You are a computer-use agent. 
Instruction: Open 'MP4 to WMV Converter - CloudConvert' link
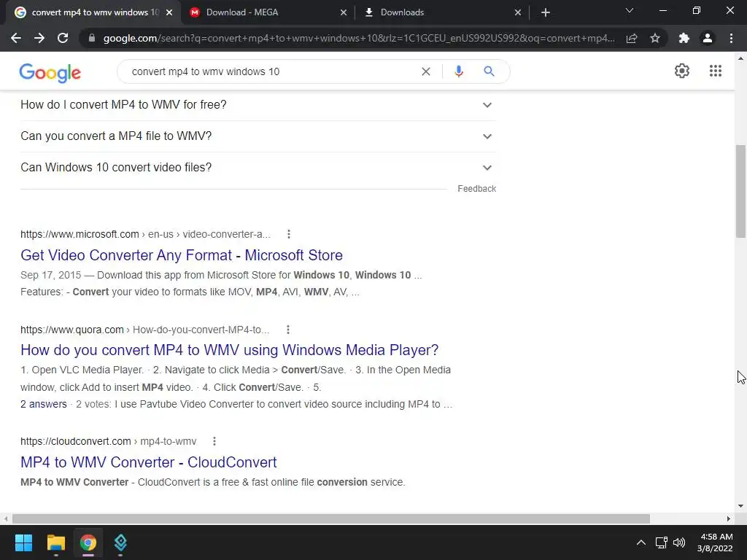click(149, 462)
